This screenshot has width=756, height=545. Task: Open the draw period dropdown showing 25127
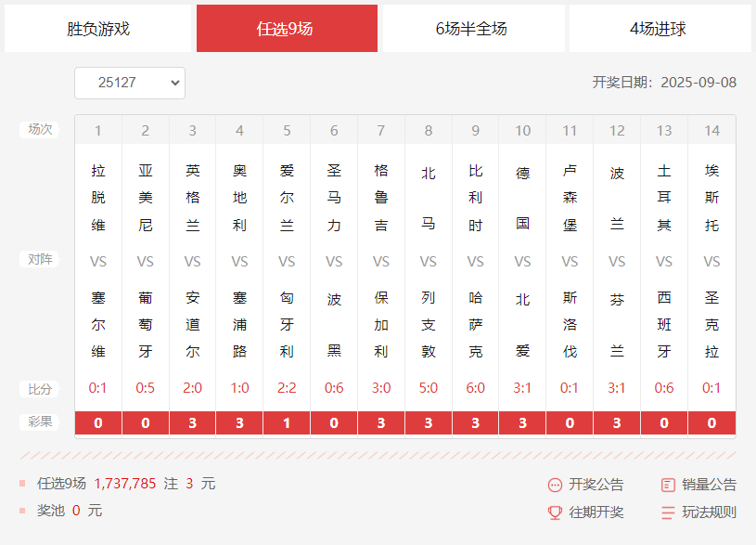coord(130,83)
